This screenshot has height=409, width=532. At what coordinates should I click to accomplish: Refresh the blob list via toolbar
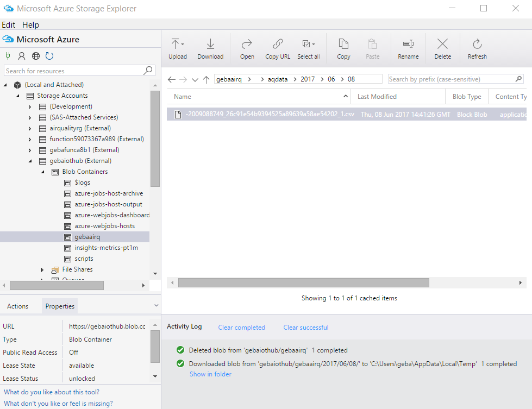coord(477,48)
